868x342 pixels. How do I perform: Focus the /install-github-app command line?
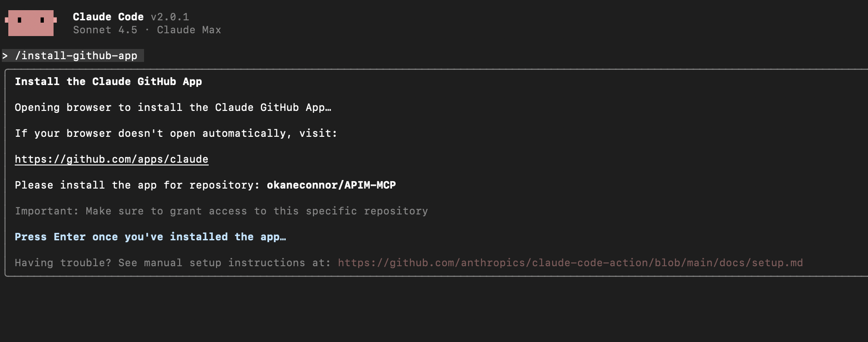pyautogui.click(x=76, y=56)
